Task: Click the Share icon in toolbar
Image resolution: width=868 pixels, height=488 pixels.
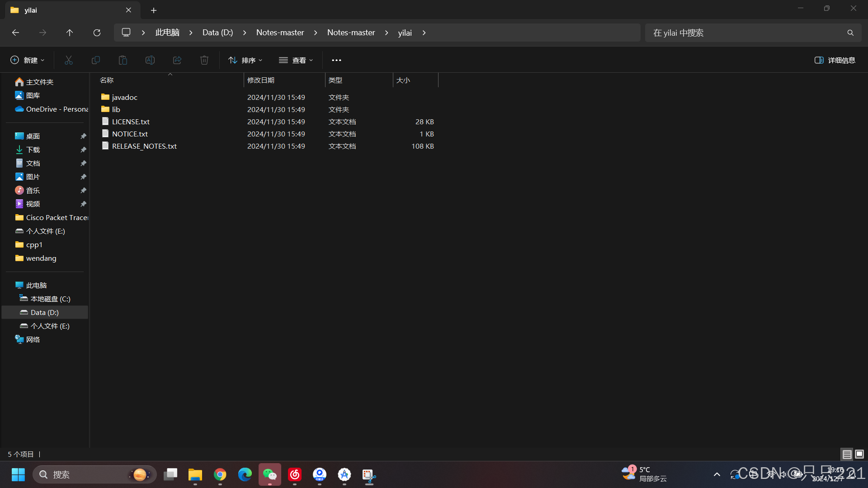Action: 177,60
